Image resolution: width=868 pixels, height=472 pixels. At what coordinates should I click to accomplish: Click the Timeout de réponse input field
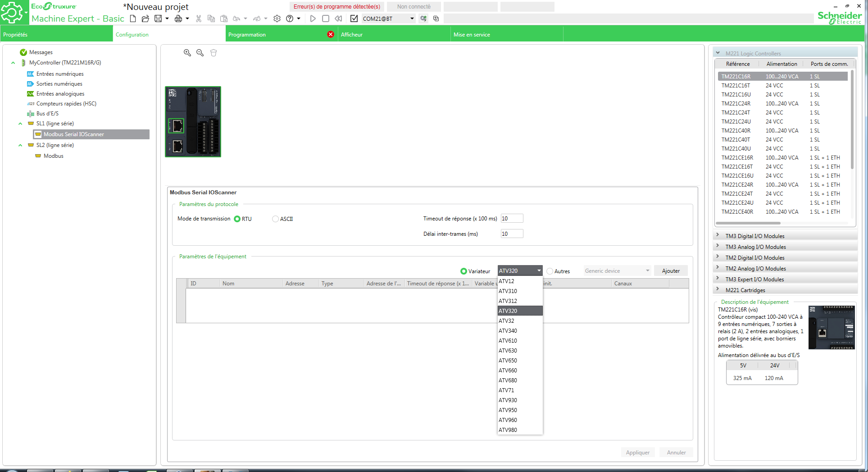pos(512,219)
